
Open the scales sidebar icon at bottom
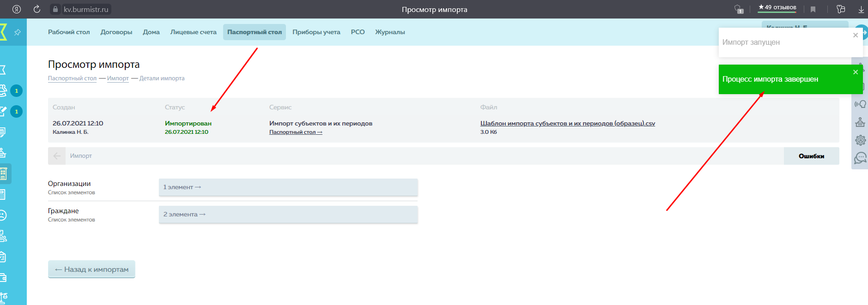coord(4,298)
